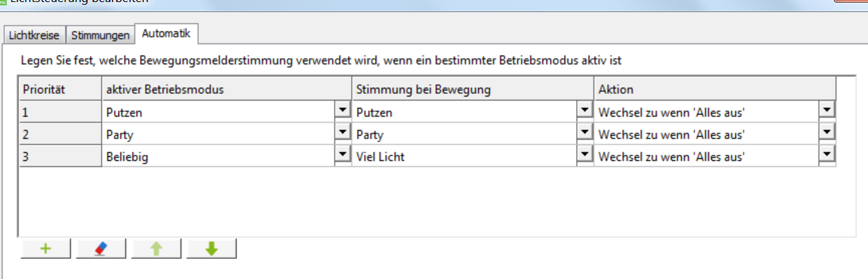Image resolution: width=868 pixels, height=279 pixels.
Task: Expand Stimmung dropdown showing Viel Licht
Action: pos(585,155)
